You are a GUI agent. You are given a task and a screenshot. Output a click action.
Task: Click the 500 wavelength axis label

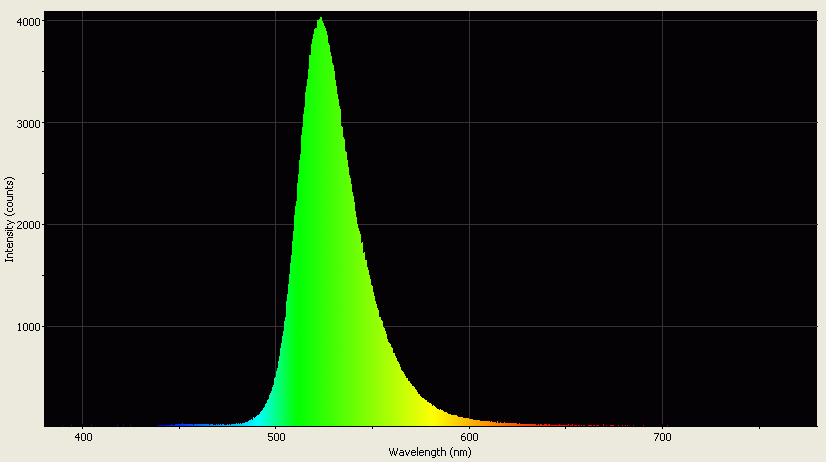[276, 438]
